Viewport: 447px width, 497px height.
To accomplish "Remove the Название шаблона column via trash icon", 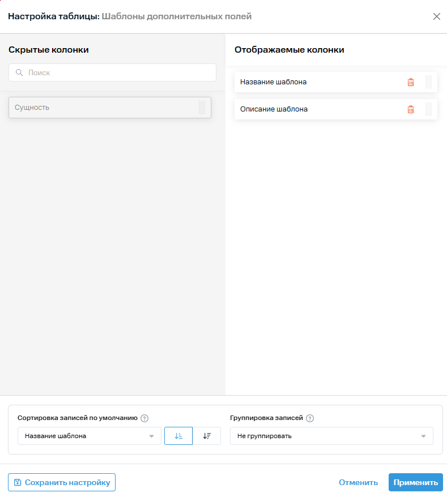I will click(x=411, y=82).
